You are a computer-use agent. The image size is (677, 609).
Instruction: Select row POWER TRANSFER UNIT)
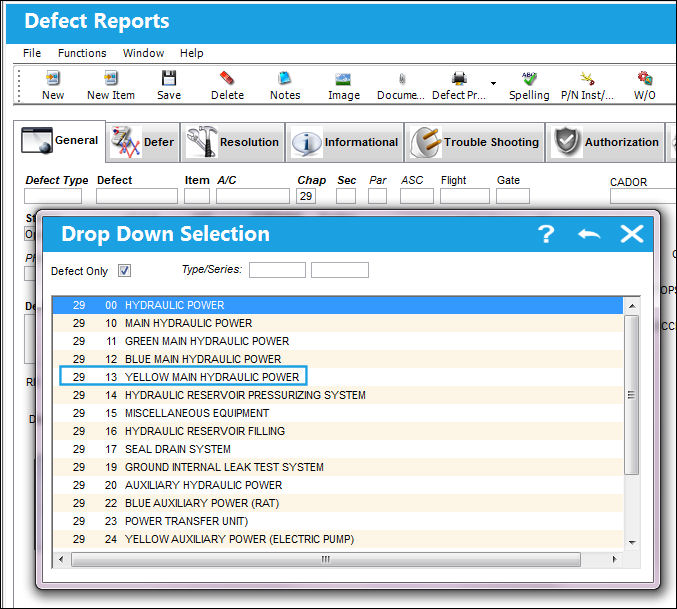[338, 521]
